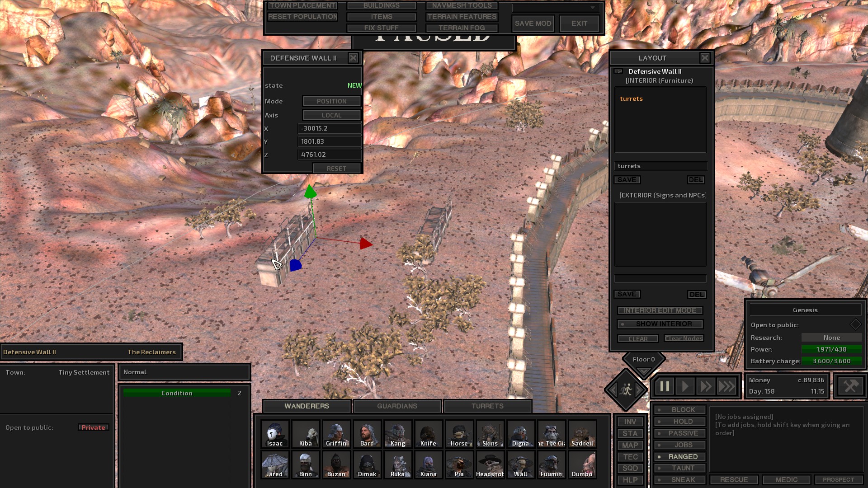
Task: Select Headshot's portrait
Action: (x=490, y=465)
